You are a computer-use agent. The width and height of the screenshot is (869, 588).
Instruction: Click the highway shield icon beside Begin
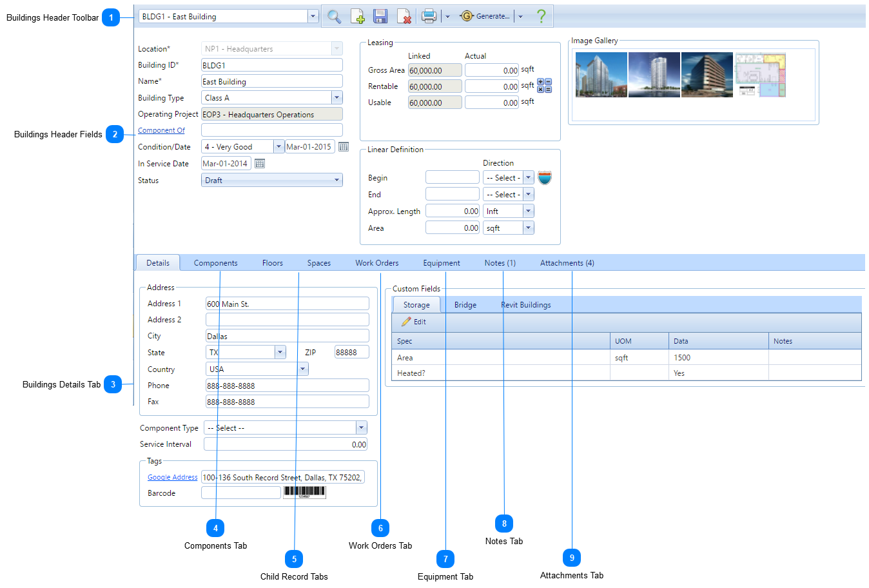point(545,178)
